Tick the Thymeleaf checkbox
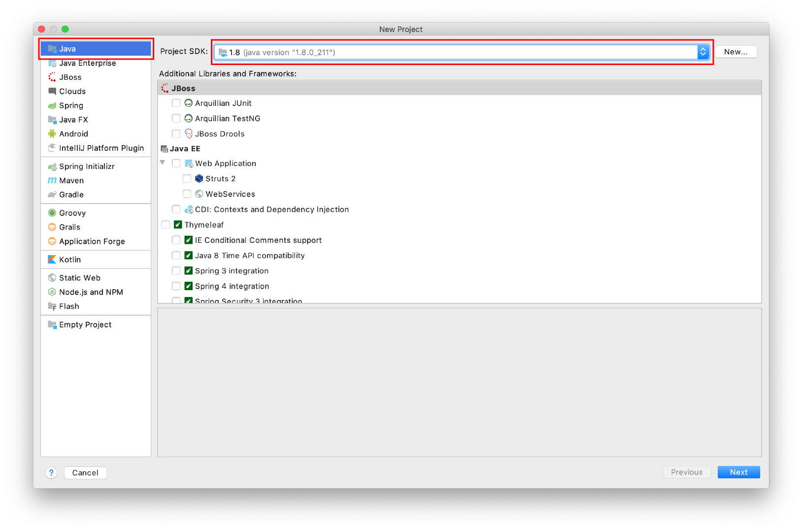The height and width of the screenshot is (532, 802). click(166, 225)
